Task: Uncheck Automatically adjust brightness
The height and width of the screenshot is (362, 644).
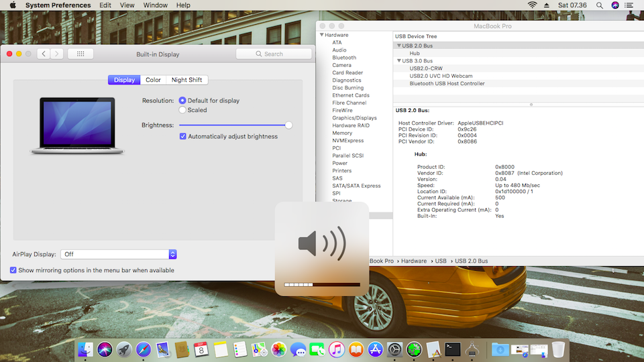Action: pyautogui.click(x=183, y=137)
